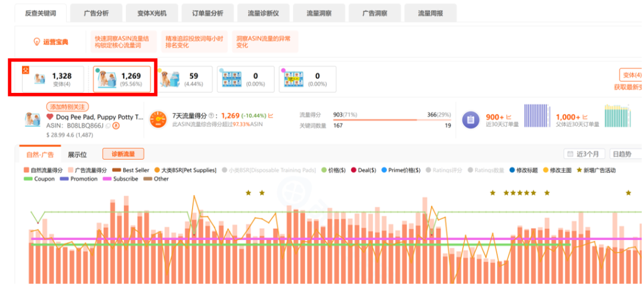This screenshot has width=644, height=286.
Task: Toggle the Promotion legend series
Action: tap(79, 179)
